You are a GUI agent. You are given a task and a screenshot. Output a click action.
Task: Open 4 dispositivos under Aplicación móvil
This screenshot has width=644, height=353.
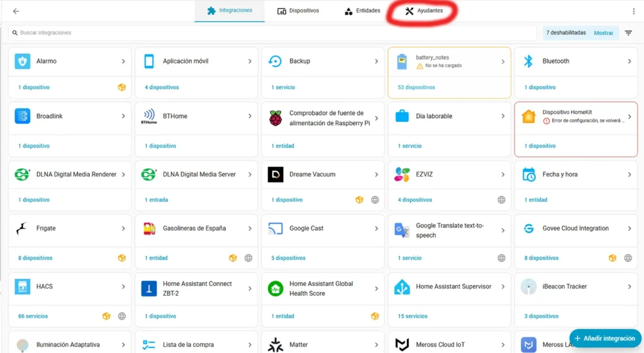coord(162,87)
